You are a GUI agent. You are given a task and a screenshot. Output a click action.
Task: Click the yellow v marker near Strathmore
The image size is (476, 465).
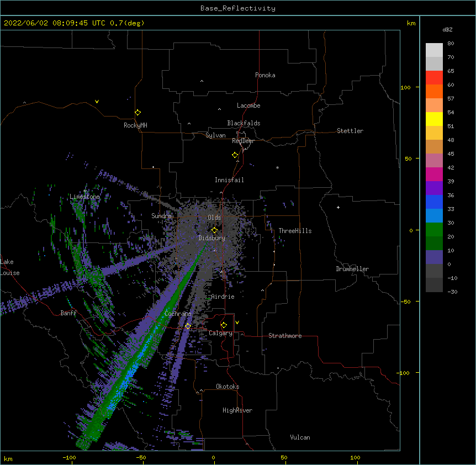click(x=237, y=323)
